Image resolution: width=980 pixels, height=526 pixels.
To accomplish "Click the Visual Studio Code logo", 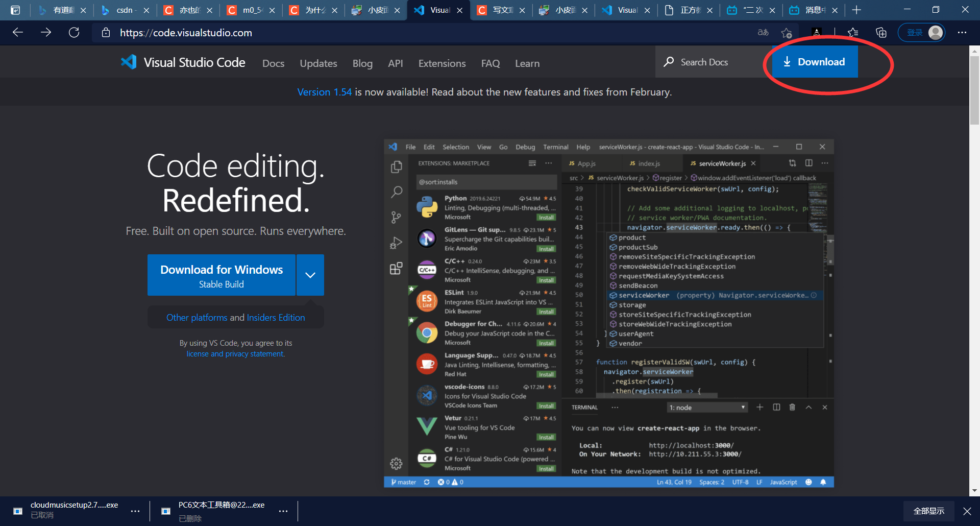I will point(183,62).
